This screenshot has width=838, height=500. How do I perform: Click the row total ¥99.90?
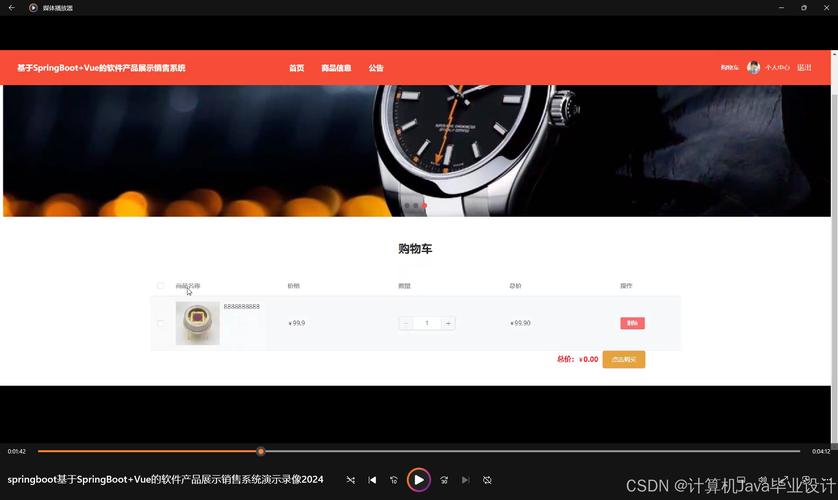520,323
